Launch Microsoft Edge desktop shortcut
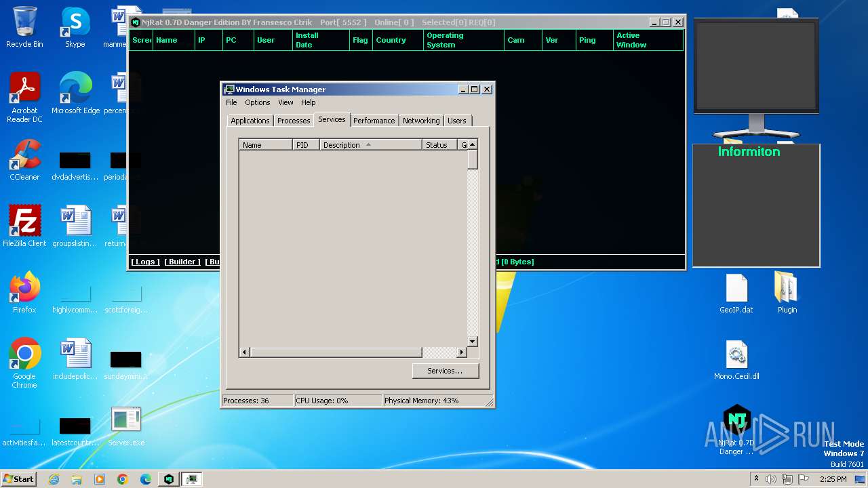Viewport: 868px width, 488px height. click(75, 94)
